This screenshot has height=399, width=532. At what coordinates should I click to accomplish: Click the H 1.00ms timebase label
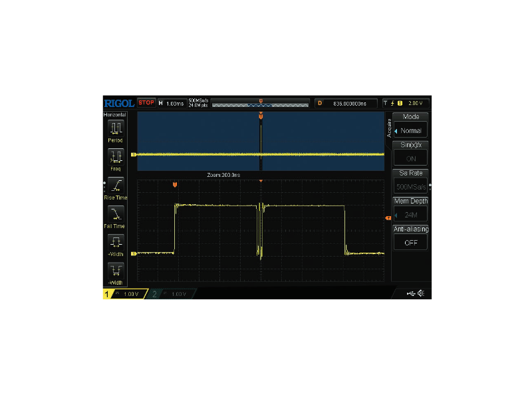click(172, 103)
